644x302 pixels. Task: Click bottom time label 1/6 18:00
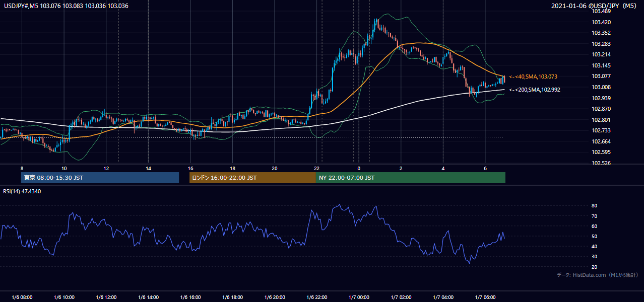point(232,297)
